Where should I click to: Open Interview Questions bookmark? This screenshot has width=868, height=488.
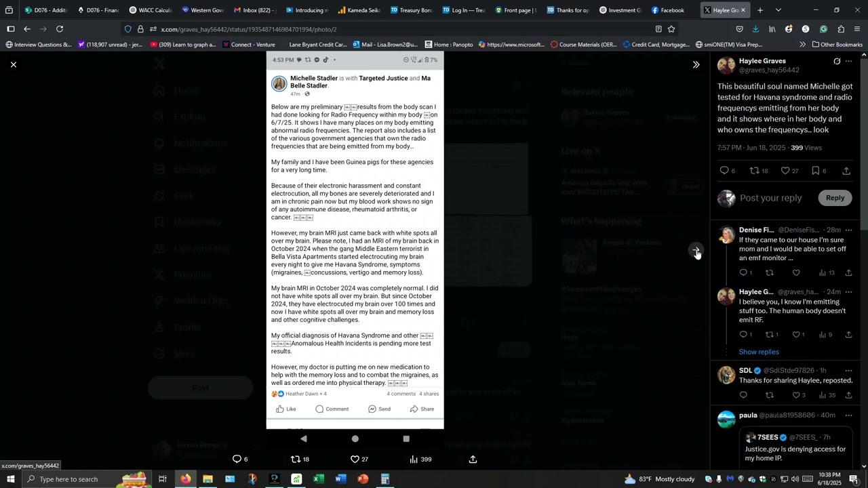coord(38,45)
